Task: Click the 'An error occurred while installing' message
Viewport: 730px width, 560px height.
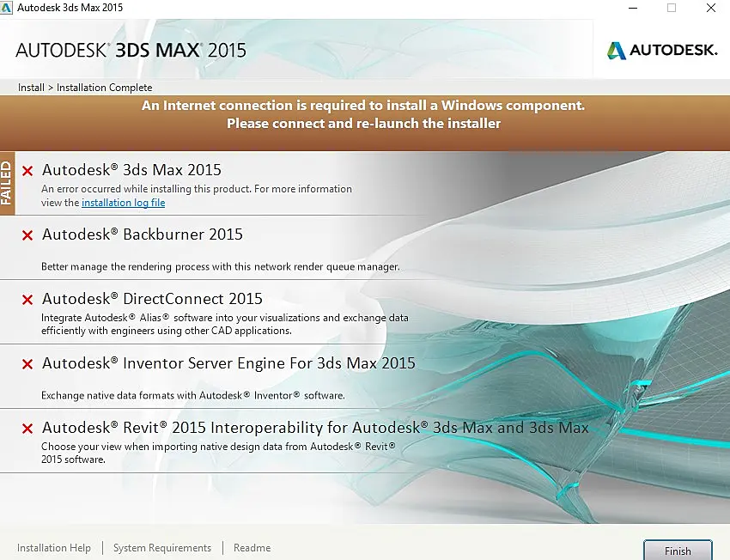Action: [197, 196]
